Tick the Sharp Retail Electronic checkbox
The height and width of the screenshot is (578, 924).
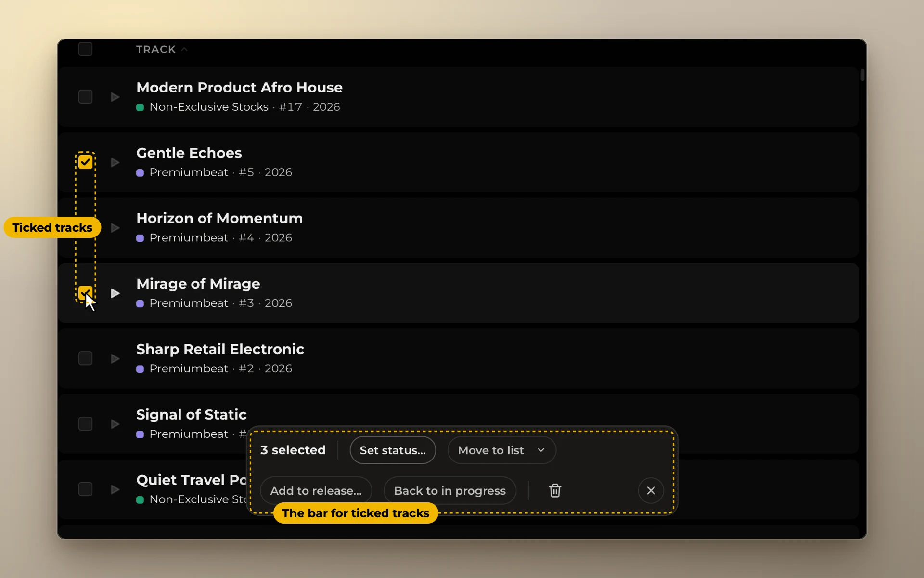click(x=85, y=358)
